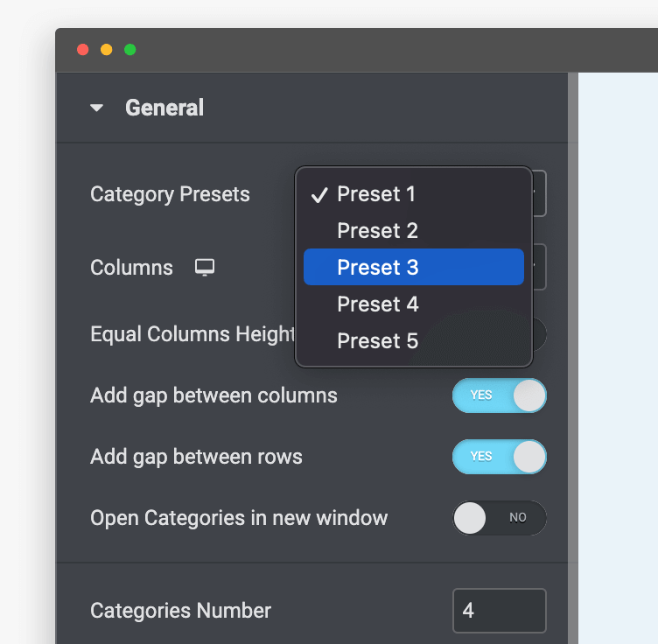Disable Add gap between columns toggle
The width and height of the screenshot is (658, 644).
pos(499,395)
